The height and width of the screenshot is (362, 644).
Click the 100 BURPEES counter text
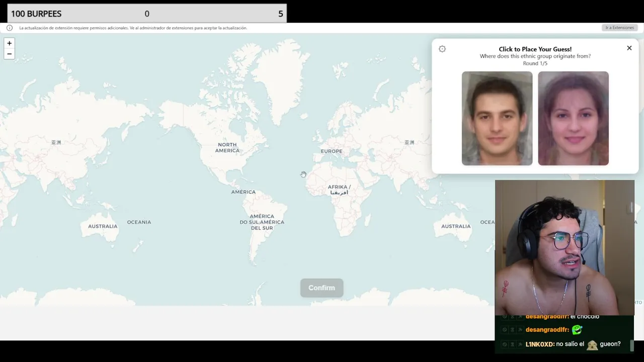[36, 14]
